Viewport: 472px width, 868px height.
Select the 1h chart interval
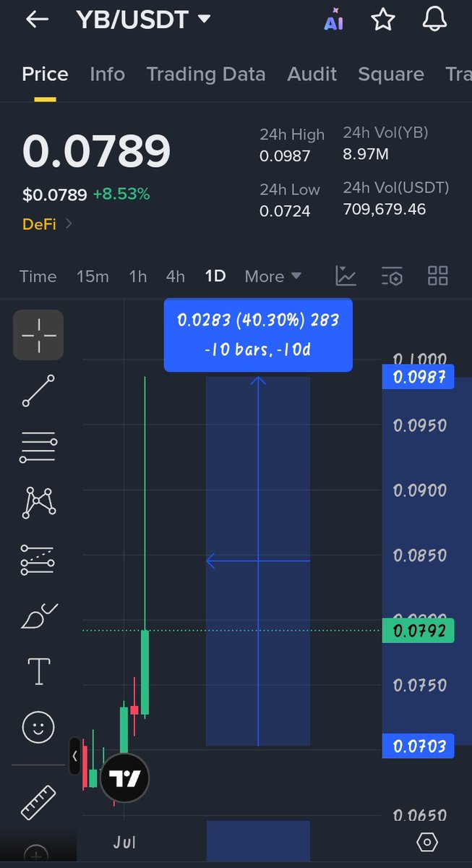click(137, 276)
